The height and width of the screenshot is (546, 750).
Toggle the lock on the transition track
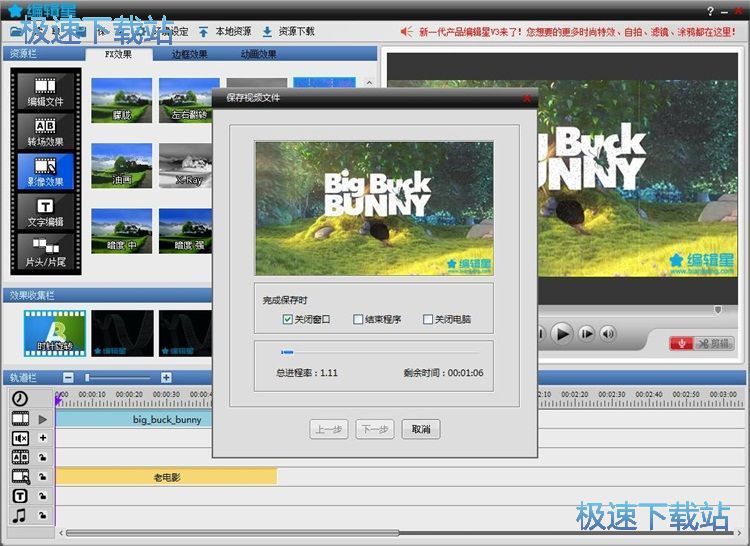[x=43, y=458]
